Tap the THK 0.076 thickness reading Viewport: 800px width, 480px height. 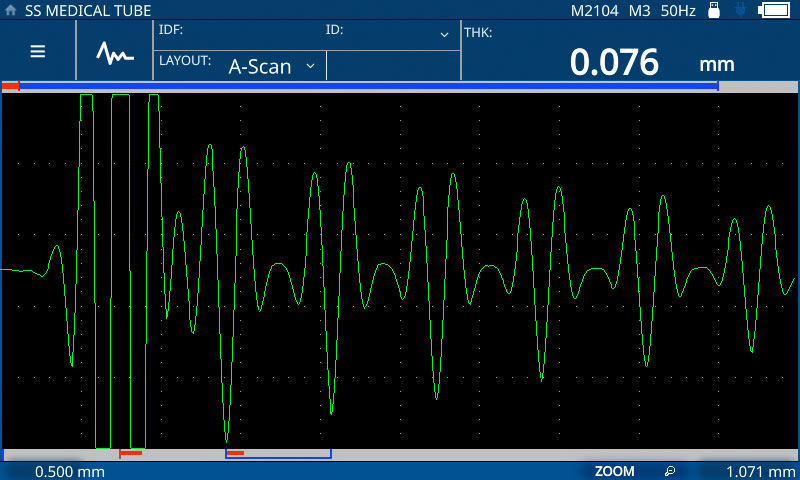[x=614, y=62]
